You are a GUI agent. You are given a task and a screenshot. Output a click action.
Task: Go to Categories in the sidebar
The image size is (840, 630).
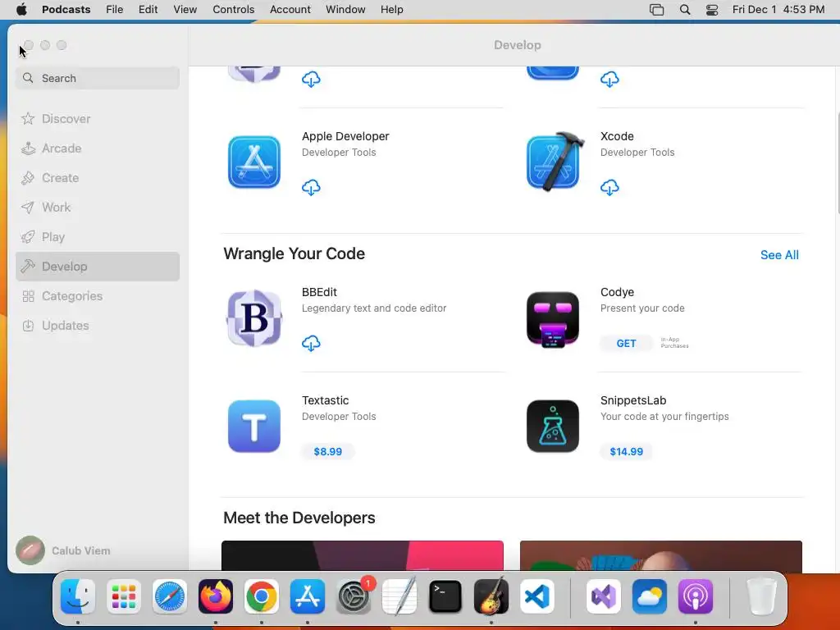pyautogui.click(x=98, y=296)
